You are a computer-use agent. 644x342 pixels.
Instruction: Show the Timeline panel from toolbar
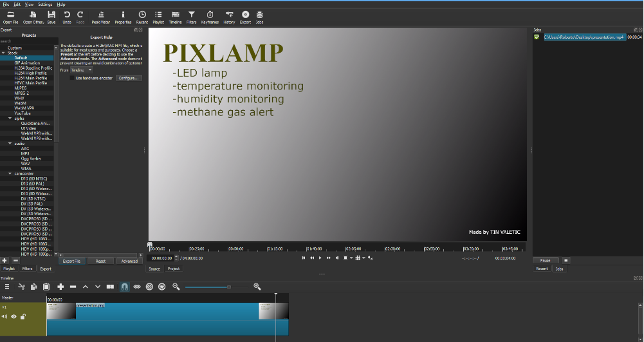[175, 17]
